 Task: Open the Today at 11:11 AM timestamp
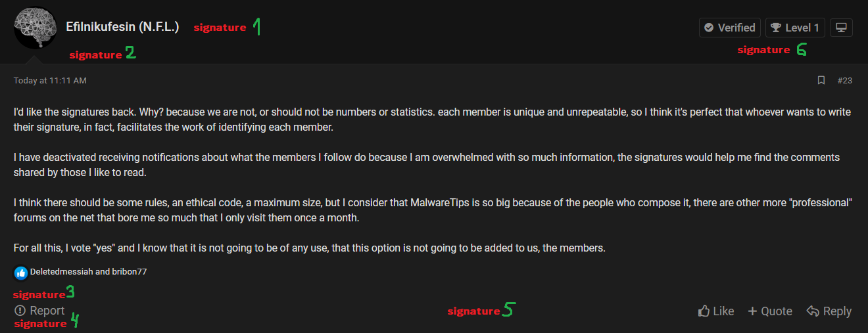click(x=50, y=81)
